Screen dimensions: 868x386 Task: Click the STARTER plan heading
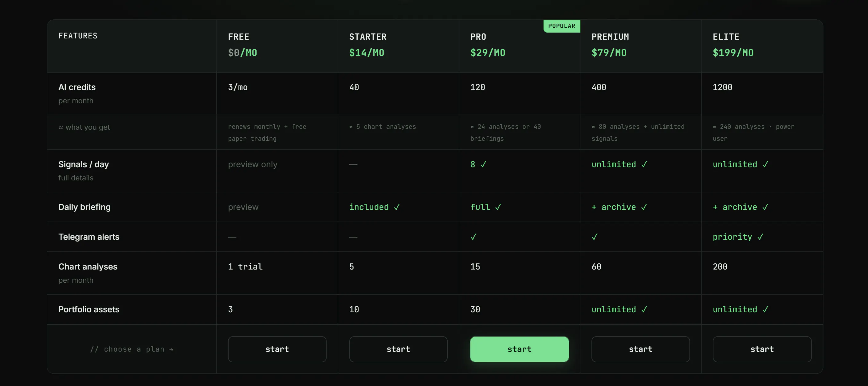click(367, 37)
